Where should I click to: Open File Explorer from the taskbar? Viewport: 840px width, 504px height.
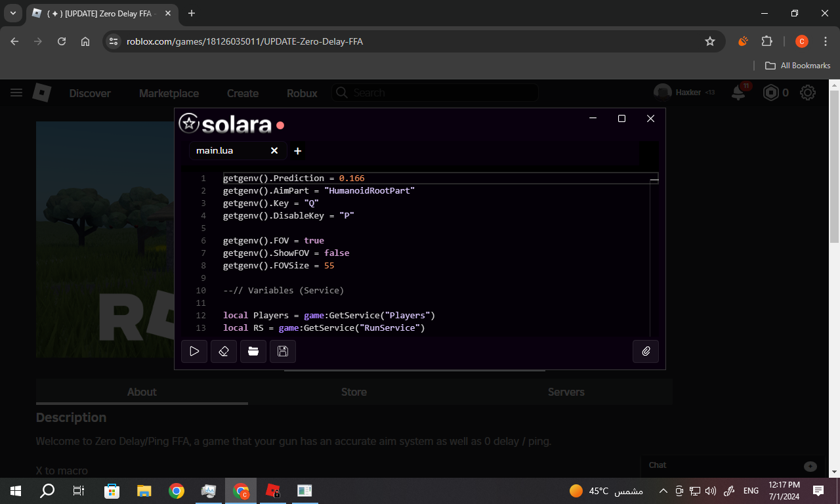click(144, 490)
